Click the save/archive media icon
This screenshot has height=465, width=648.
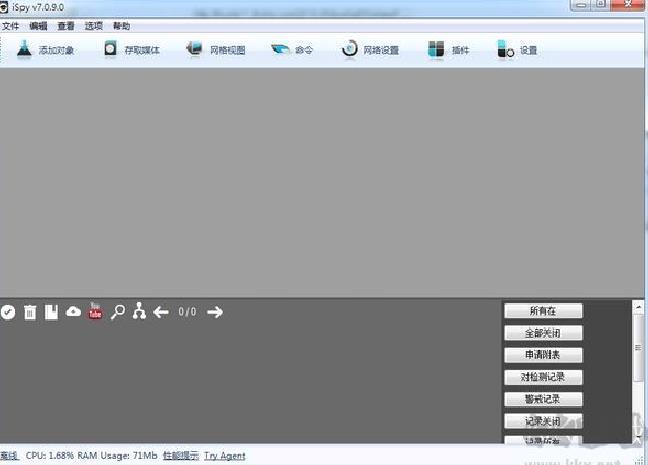[51, 312]
